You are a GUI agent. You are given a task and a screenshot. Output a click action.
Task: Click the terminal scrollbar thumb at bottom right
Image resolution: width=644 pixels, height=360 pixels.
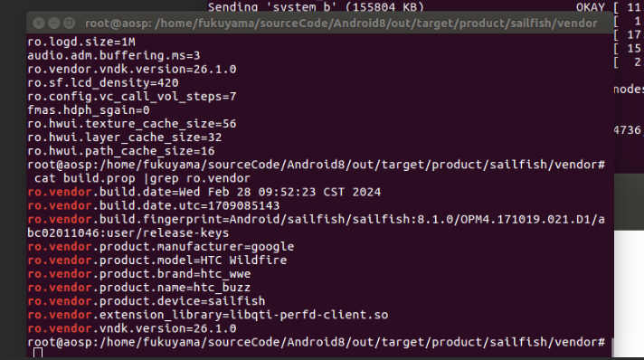coord(612,346)
